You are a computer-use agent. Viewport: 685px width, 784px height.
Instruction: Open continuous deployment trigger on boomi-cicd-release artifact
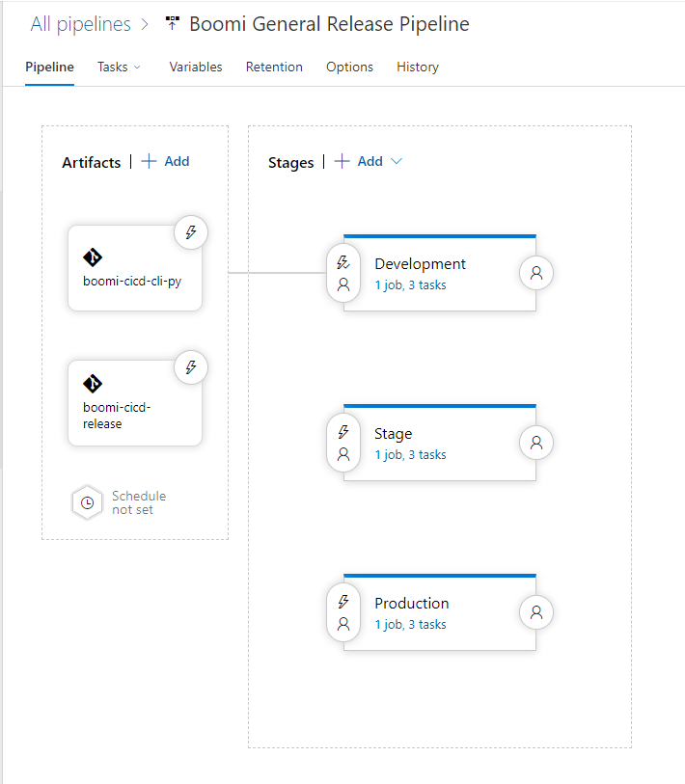191,367
